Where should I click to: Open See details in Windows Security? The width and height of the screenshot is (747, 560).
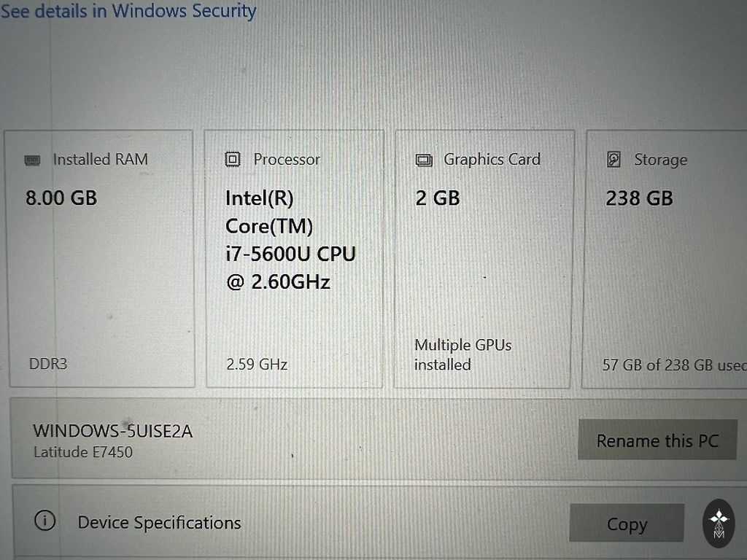pyautogui.click(x=128, y=12)
